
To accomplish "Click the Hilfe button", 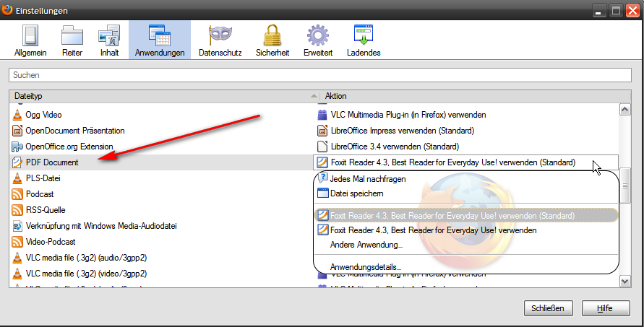I will [606, 308].
